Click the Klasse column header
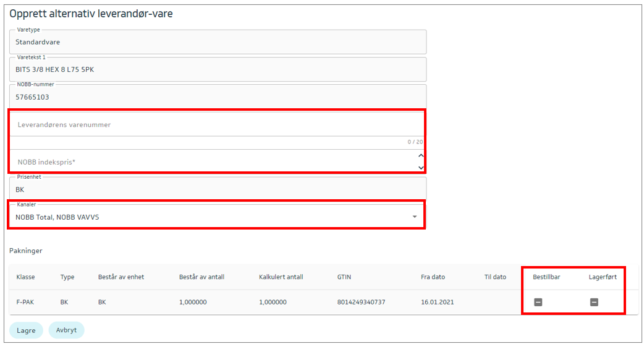Screen dimensions: 644x344 pyautogui.click(x=26, y=277)
